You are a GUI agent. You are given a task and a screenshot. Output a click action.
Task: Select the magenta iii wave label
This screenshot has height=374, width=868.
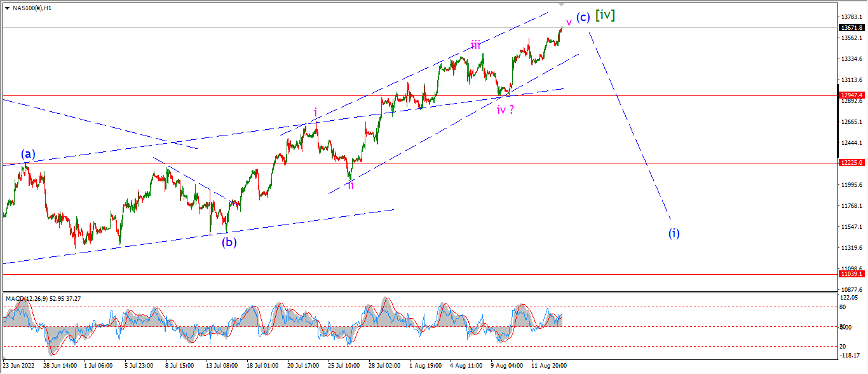(476, 45)
